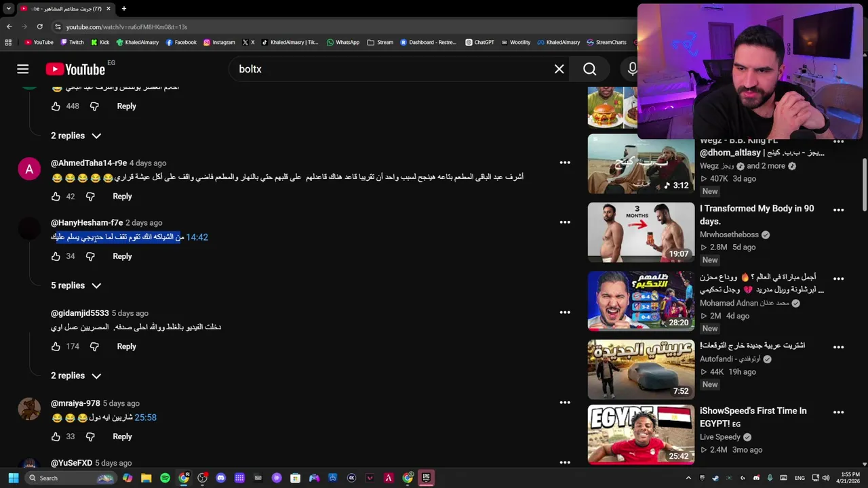Open the StreamCharts bookmark
The height and width of the screenshot is (488, 868).
606,42
